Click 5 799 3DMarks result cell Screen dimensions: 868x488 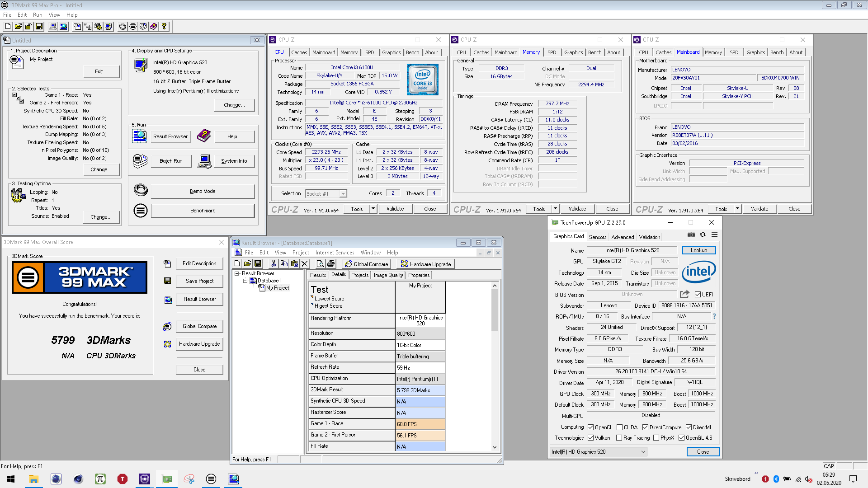(x=420, y=390)
